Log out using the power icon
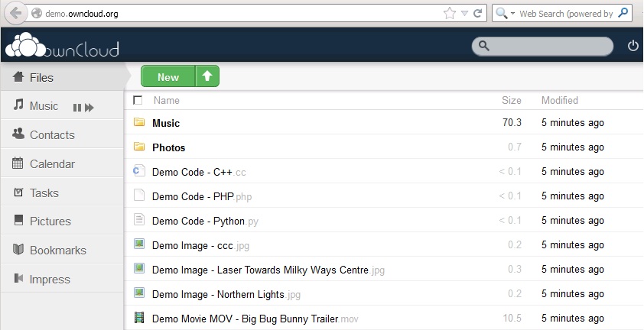The image size is (644, 330). pyautogui.click(x=633, y=46)
